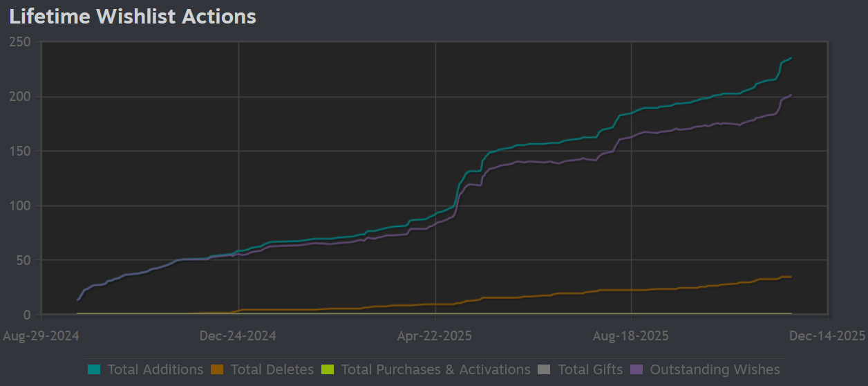The image size is (868, 386).
Task: Click the orange Total Deletes legend swatch
Action: pos(217,370)
